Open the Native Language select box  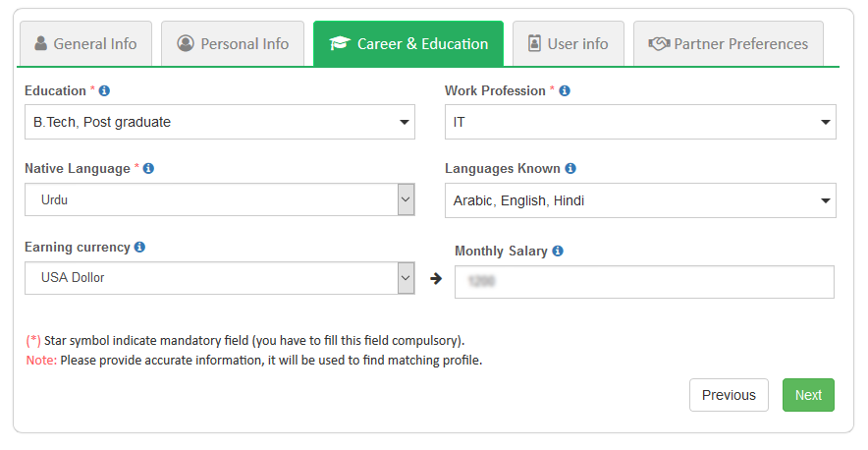(219, 199)
